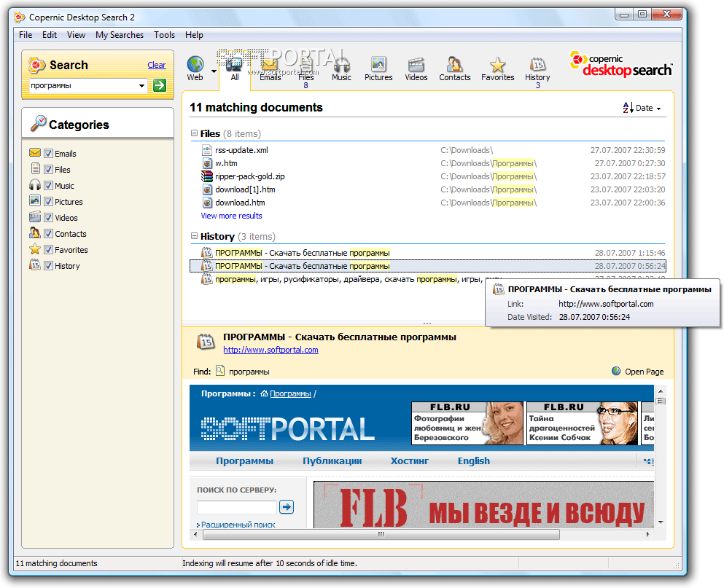724x588 pixels.
Task: Select the All results tab
Action: (x=235, y=68)
